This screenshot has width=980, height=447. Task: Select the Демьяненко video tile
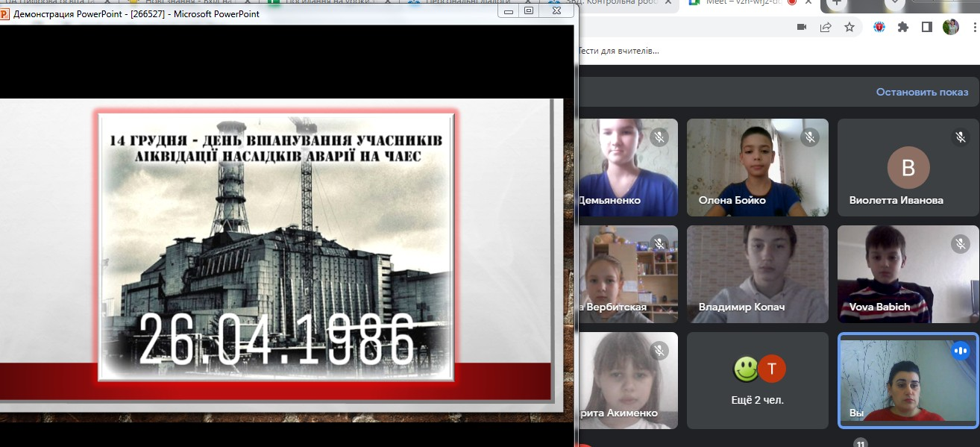tap(628, 167)
